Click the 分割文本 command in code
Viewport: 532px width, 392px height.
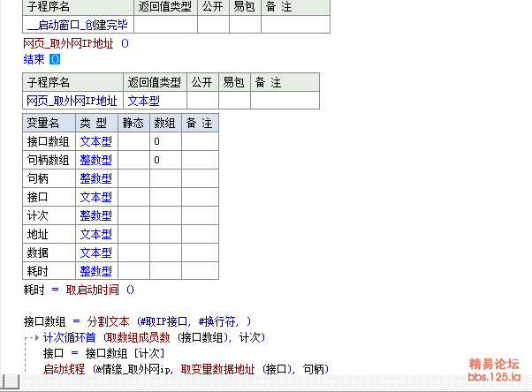coord(108,321)
